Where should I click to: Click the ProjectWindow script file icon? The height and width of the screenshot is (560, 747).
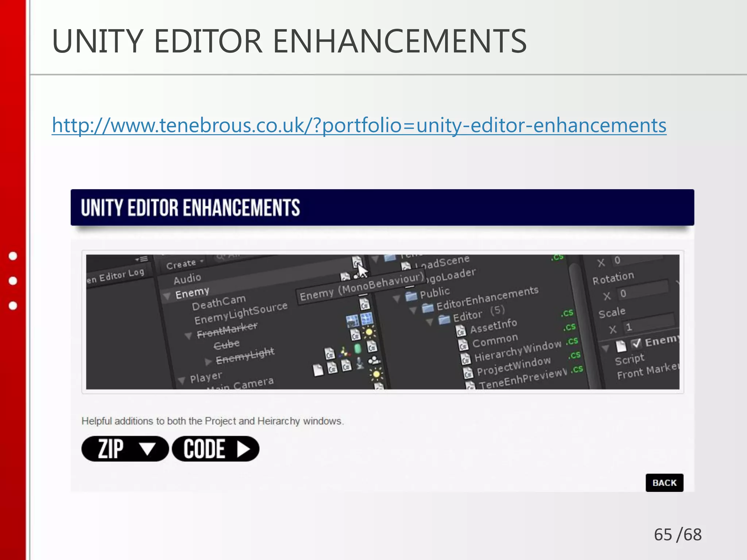(x=468, y=373)
